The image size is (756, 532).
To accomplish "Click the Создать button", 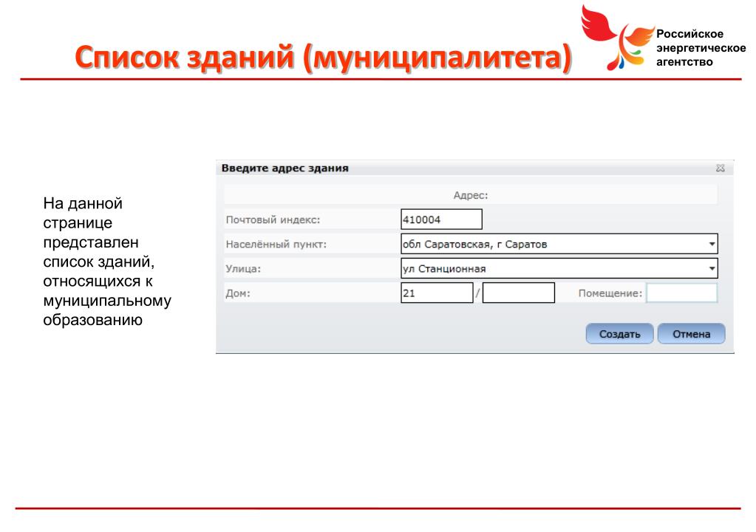I will (619, 333).
